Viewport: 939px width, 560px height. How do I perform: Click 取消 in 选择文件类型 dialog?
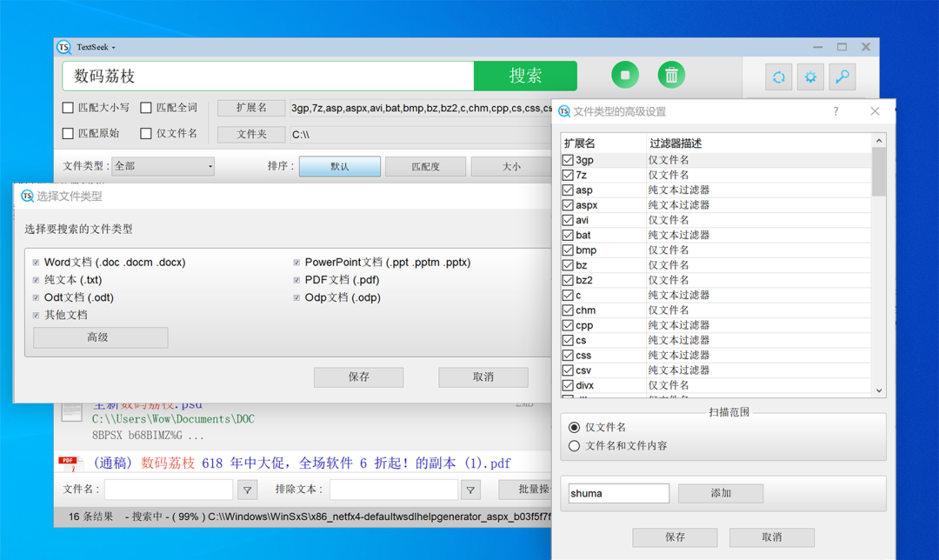pos(483,377)
